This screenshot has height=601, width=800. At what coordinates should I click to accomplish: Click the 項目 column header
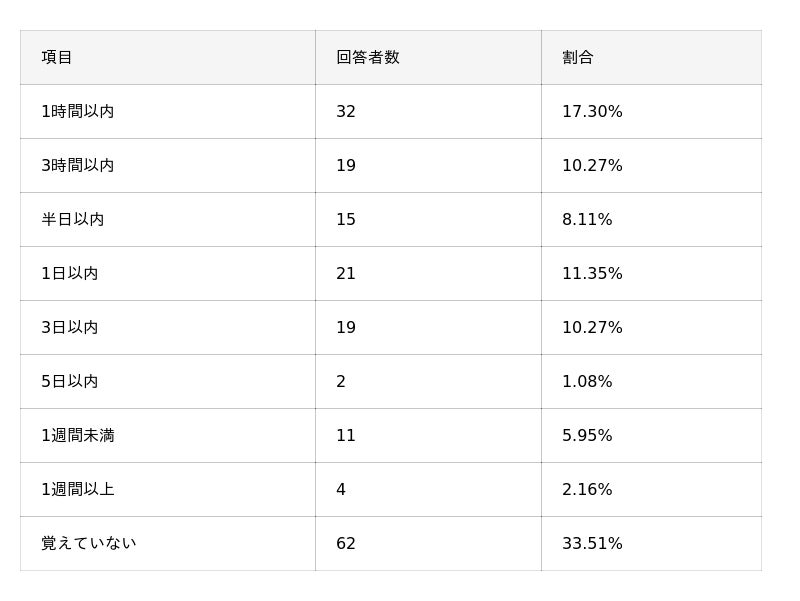(57, 58)
